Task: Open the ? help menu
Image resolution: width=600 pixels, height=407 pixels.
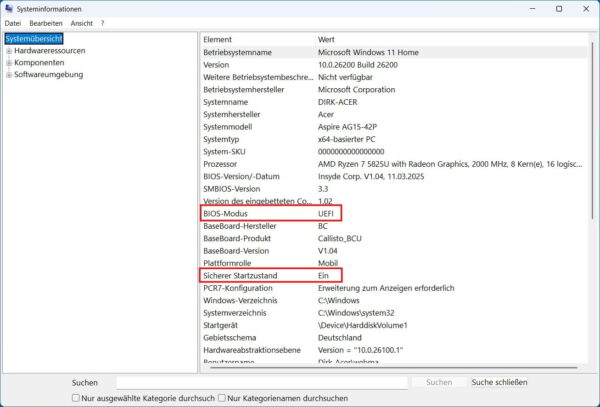Action: pyautogui.click(x=103, y=23)
